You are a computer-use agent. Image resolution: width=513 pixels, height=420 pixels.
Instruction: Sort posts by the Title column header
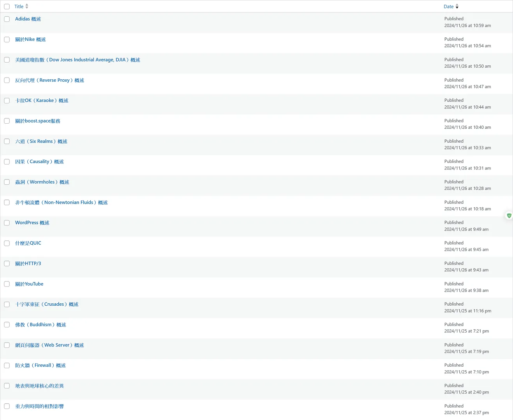pos(19,7)
